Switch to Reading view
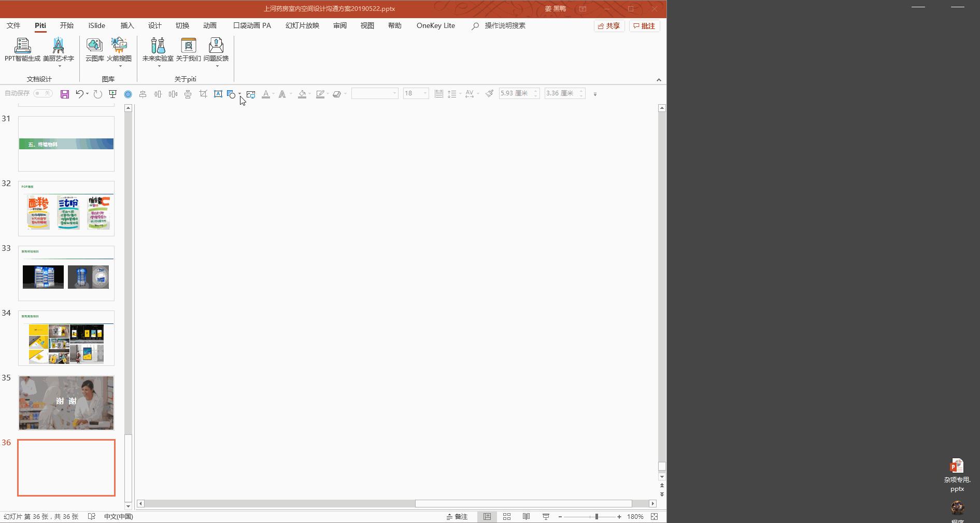The image size is (980, 523). pos(526,517)
